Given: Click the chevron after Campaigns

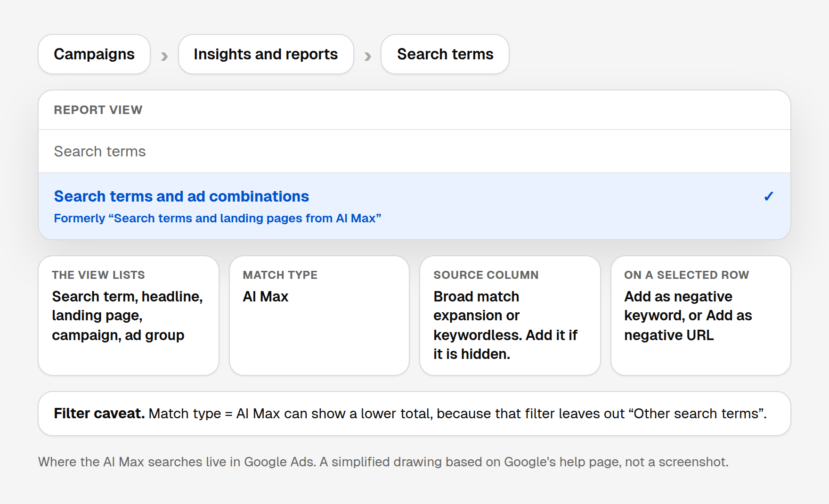Looking at the screenshot, I should click(x=164, y=57).
